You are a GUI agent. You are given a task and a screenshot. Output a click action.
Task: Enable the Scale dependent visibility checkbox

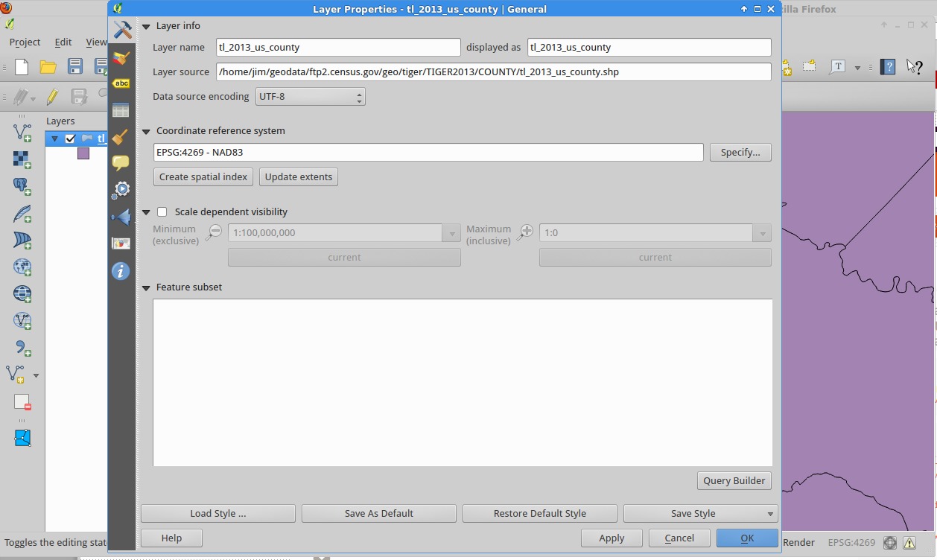(x=162, y=212)
